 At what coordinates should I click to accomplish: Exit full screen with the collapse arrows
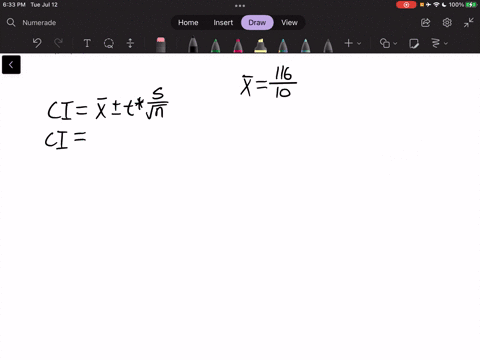tap(468, 23)
